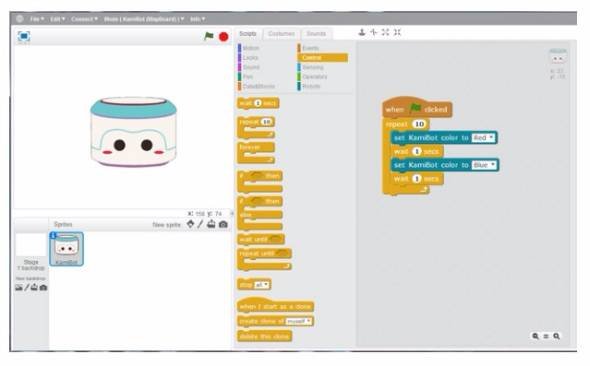
Task: Click repeat 10 palette block value
Action: click(266, 122)
